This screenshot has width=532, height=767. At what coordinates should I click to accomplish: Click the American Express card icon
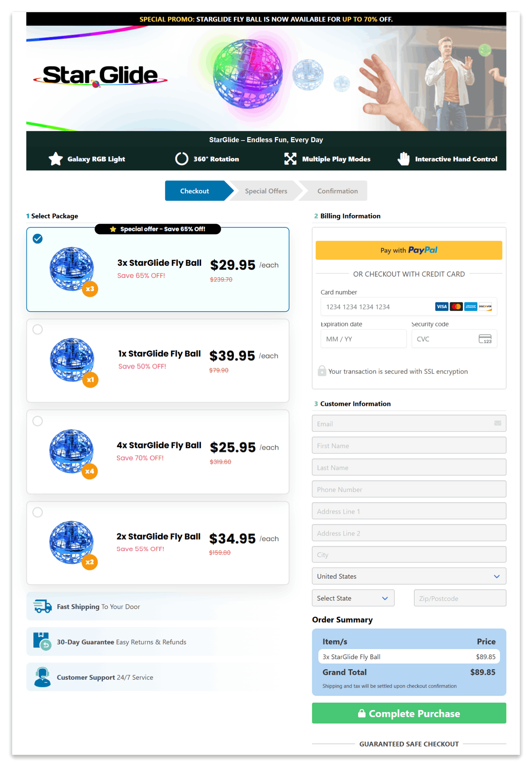471,306
